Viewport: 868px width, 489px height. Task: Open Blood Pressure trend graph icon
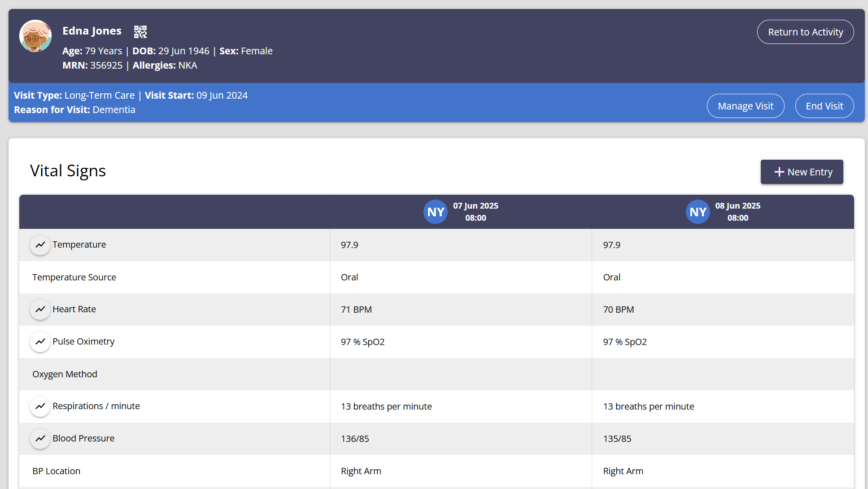pos(40,439)
